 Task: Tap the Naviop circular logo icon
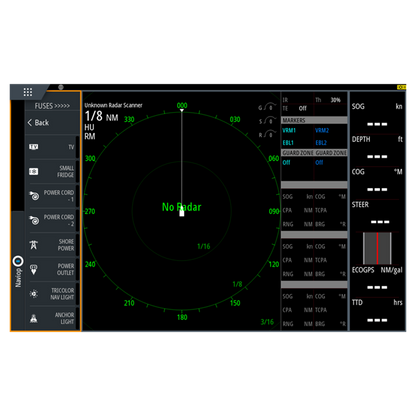(x=18, y=261)
